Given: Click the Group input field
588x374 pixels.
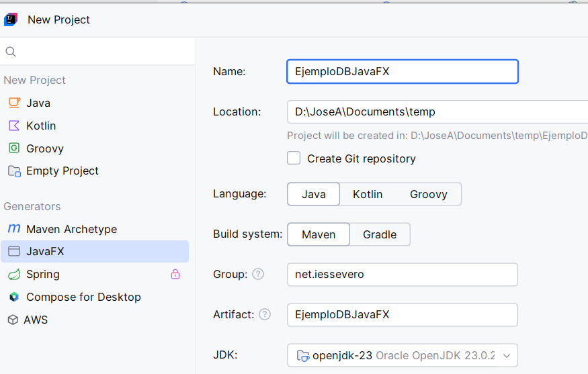Looking at the screenshot, I should point(403,275).
